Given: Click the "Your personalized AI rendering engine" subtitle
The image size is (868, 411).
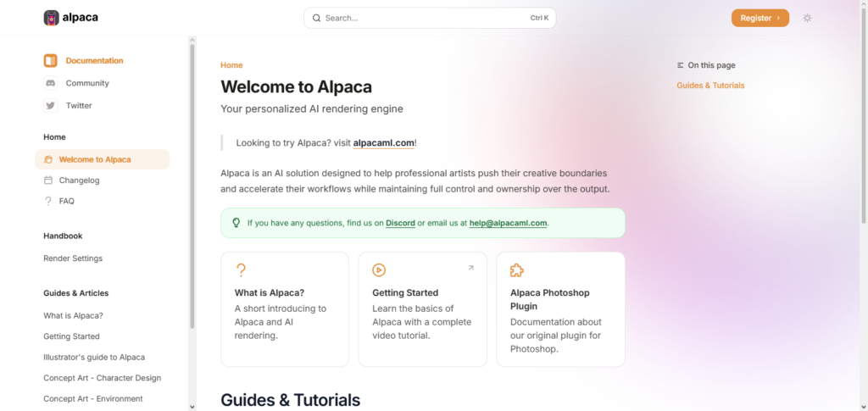Looking at the screenshot, I should click(x=312, y=109).
